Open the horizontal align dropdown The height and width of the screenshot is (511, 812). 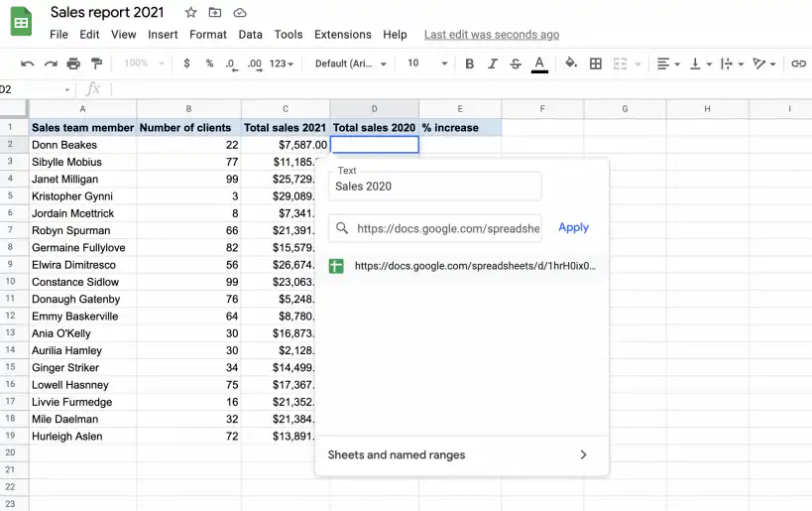point(668,64)
